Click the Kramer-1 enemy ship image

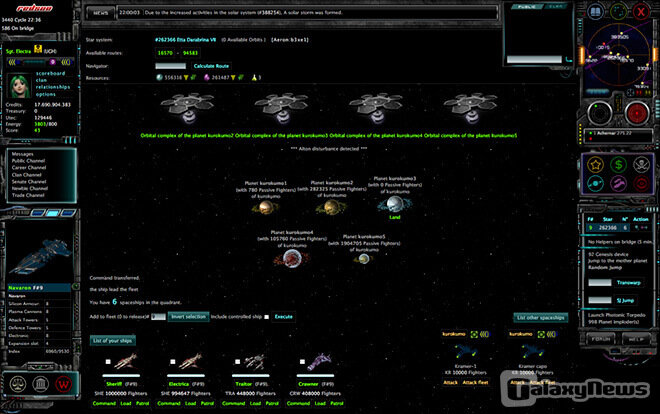tap(466, 351)
